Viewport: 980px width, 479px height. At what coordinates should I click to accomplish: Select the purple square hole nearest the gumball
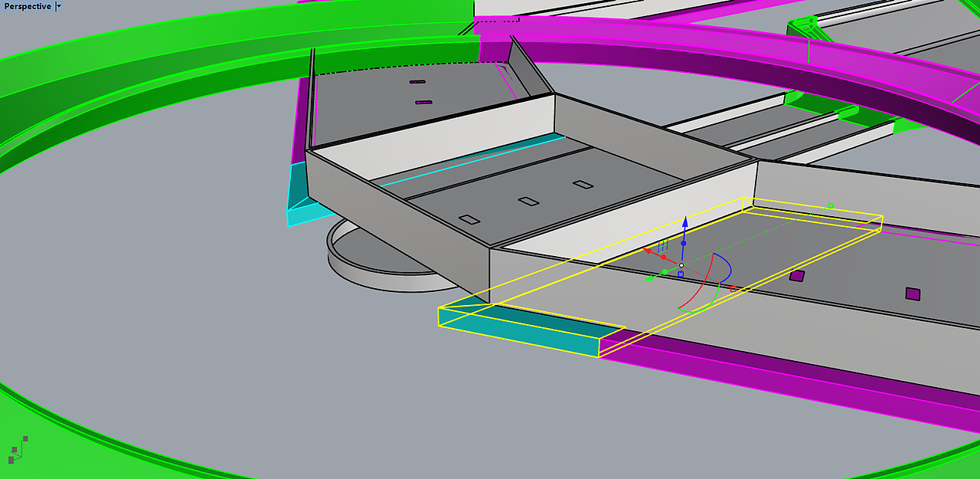click(797, 276)
